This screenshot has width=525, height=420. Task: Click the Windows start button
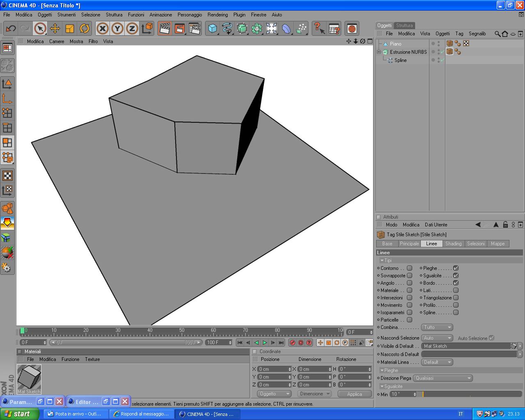coord(19,414)
